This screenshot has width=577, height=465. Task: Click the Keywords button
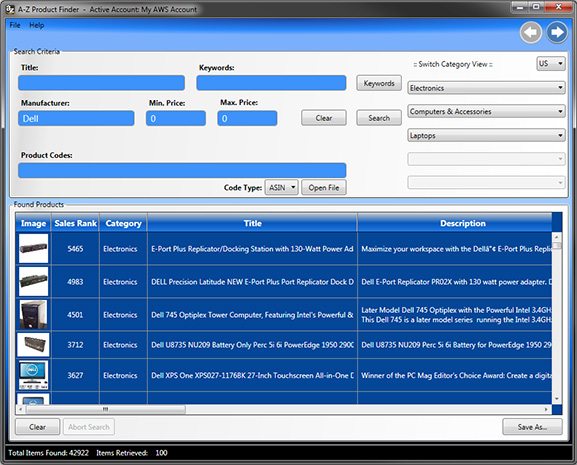379,83
